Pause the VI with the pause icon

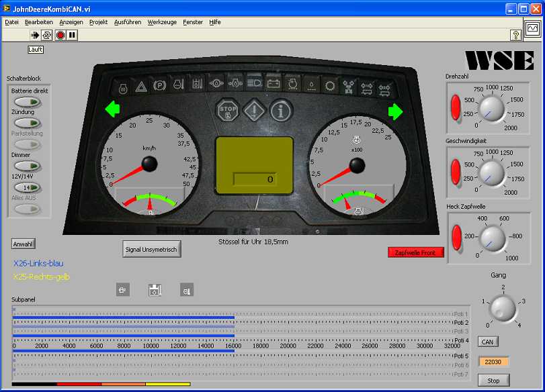pos(72,35)
